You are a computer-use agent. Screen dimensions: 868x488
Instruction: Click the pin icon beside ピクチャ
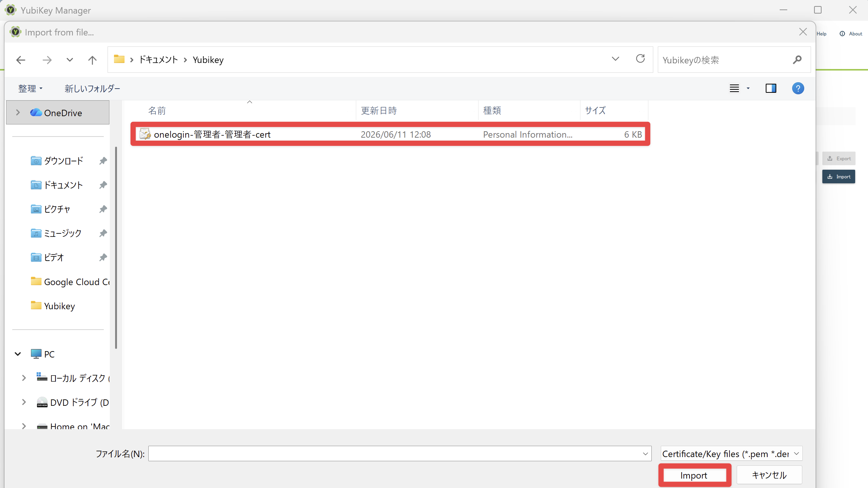(x=103, y=209)
